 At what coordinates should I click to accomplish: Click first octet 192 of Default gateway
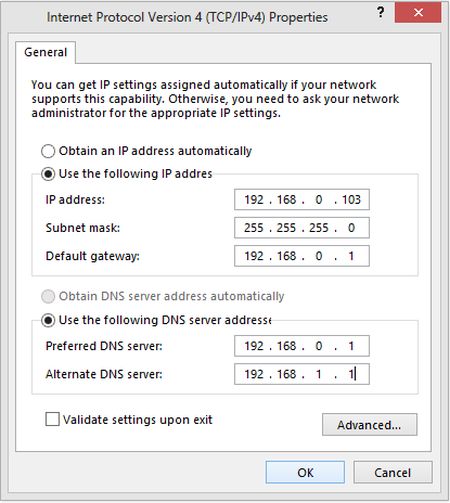coord(254,256)
